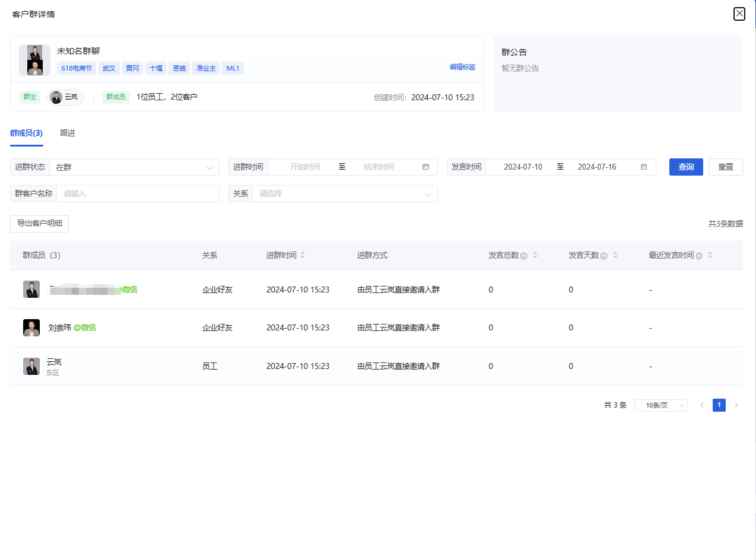Image resolution: width=756 pixels, height=560 pixels.
Task: Click the 武汉 tag
Action: [x=109, y=68]
